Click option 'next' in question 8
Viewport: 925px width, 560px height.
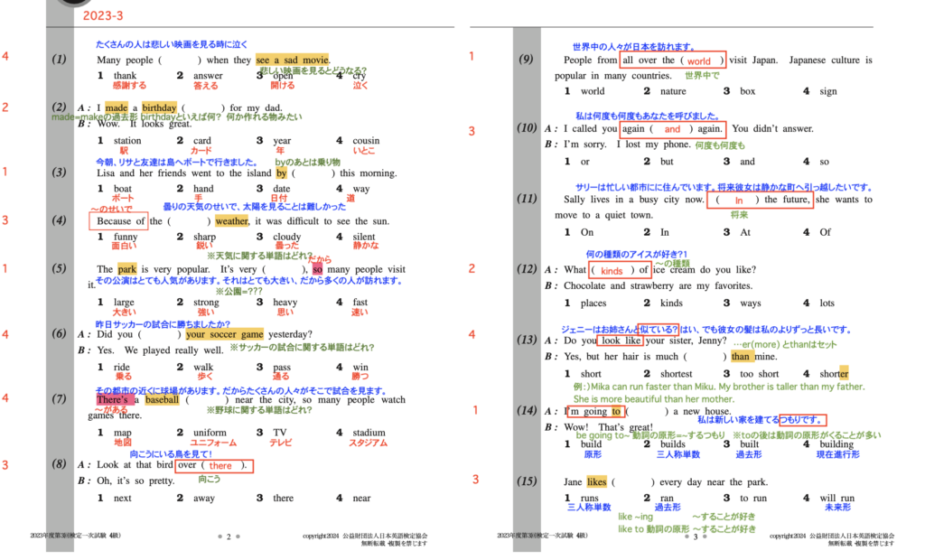point(123,498)
